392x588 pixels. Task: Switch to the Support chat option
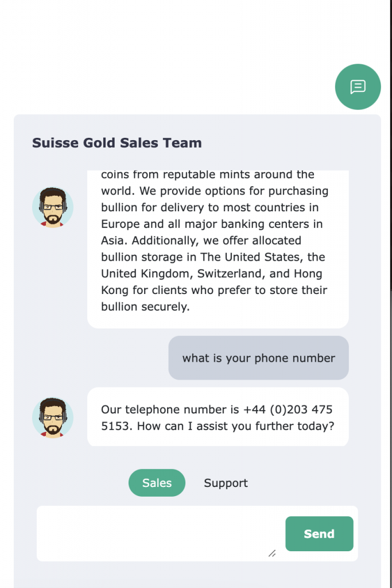coord(226,482)
